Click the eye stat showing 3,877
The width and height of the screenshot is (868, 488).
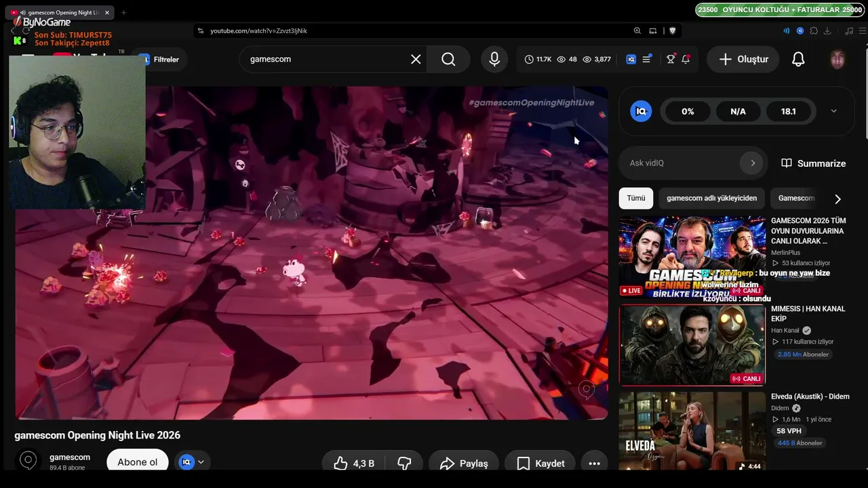pyautogui.click(x=597, y=60)
